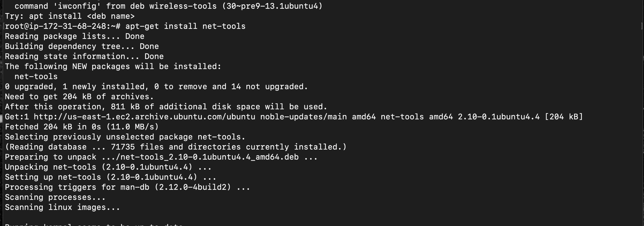Click the net-tools_2.10-0.1ubuntu4.4_amd64.deb filename

[x=209, y=157]
